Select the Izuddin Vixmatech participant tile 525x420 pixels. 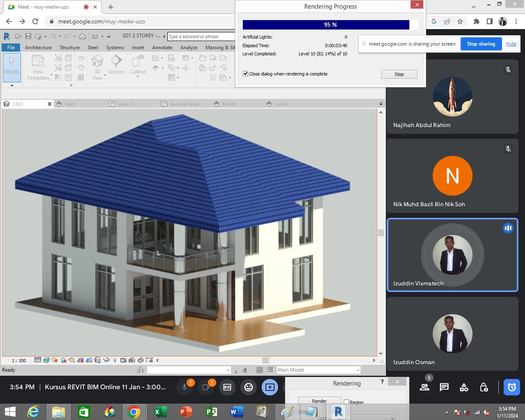click(x=452, y=255)
